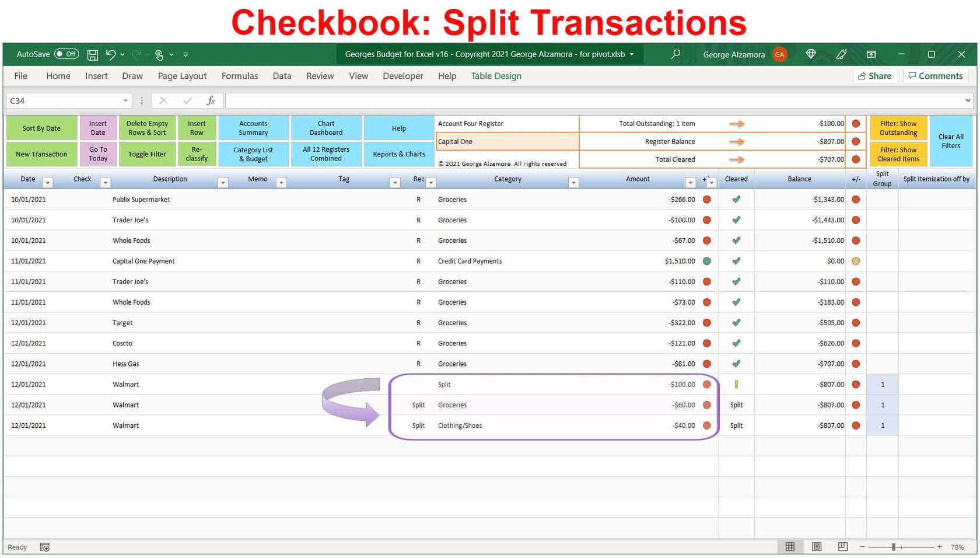The width and height of the screenshot is (980, 558).
Task: Click the Undo icon
Action: [x=111, y=54]
